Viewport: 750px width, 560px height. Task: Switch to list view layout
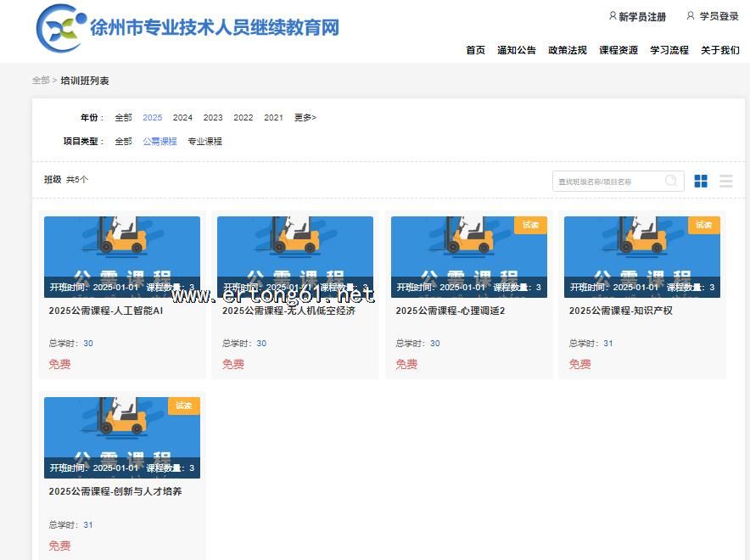pos(725,181)
